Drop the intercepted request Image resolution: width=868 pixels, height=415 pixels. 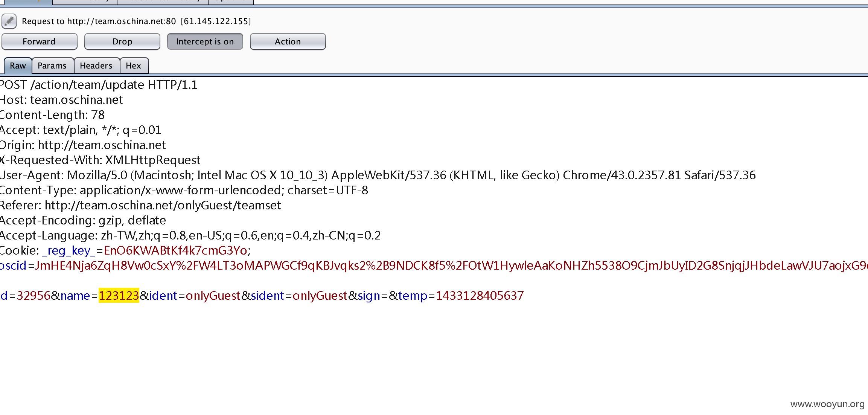coord(122,41)
